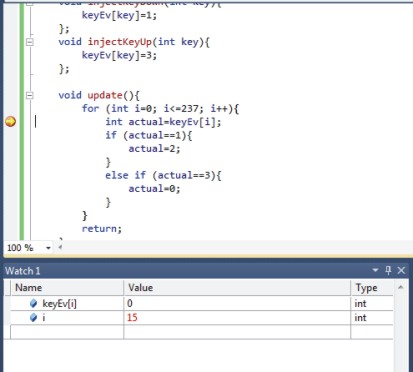Click the value 0 of keyEv[i]
Image resolution: width=413 pixels, height=372 pixels.
tap(130, 303)
